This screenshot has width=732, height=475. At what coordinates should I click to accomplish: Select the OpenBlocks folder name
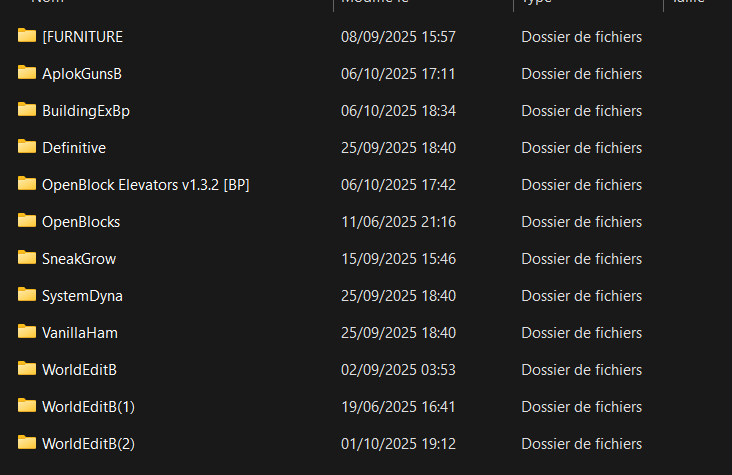click(81, 222)
